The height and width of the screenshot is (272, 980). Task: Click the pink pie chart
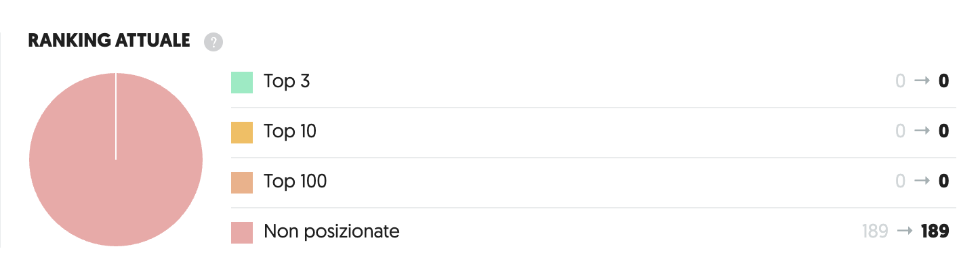(x=116, y=160)
